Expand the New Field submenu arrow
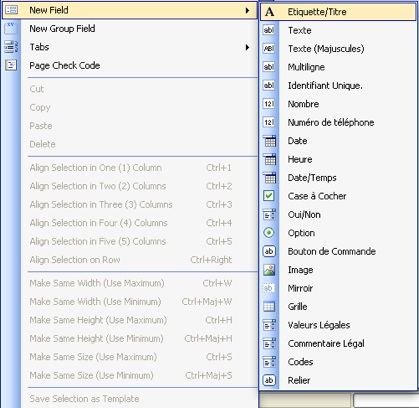This screenshot has height=408, width=419. (247, 10)
